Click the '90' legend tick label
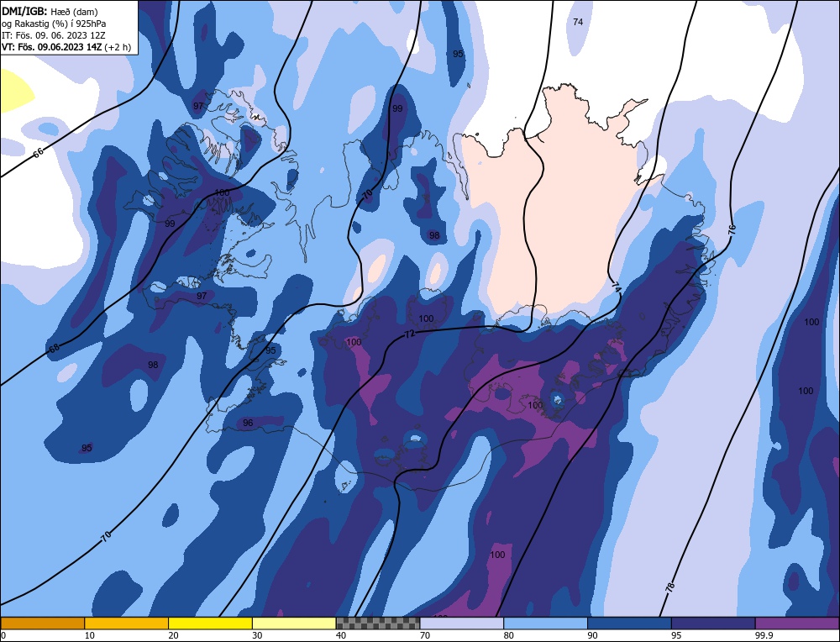 click(592, 635)
